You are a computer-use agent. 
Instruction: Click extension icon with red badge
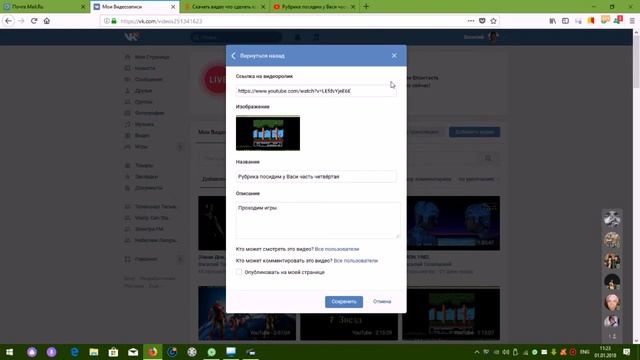[x=618, y=20]
